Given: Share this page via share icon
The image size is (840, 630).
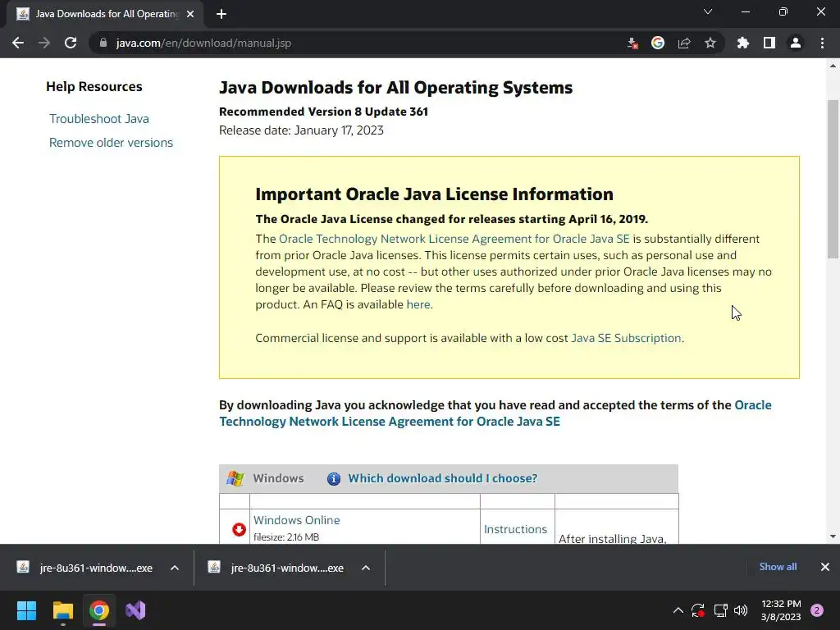Looking at the screenshot, I should (684, 43).
